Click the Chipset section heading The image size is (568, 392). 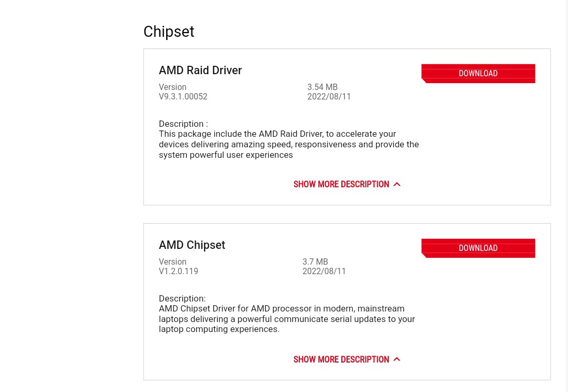(x=169, y=32)
